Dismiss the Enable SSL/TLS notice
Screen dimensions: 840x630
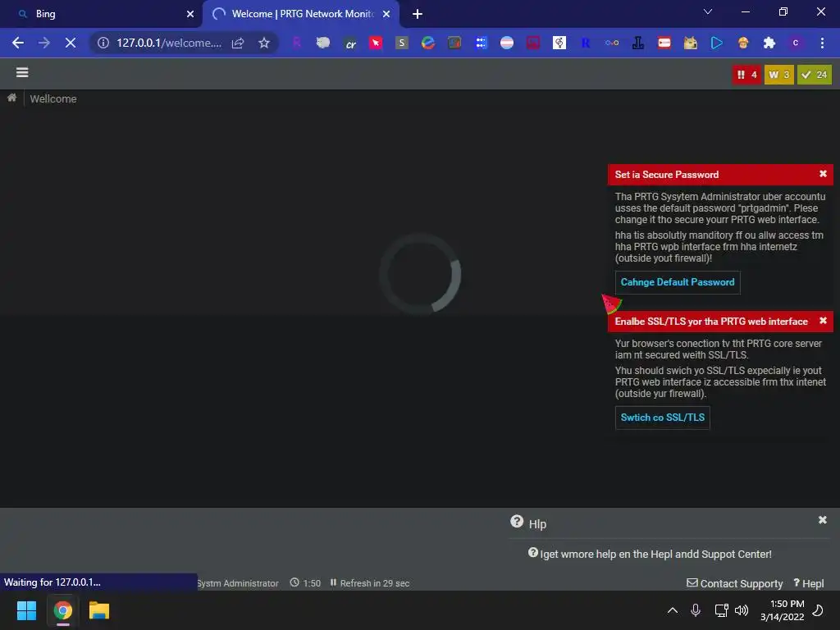pos(823,321)
